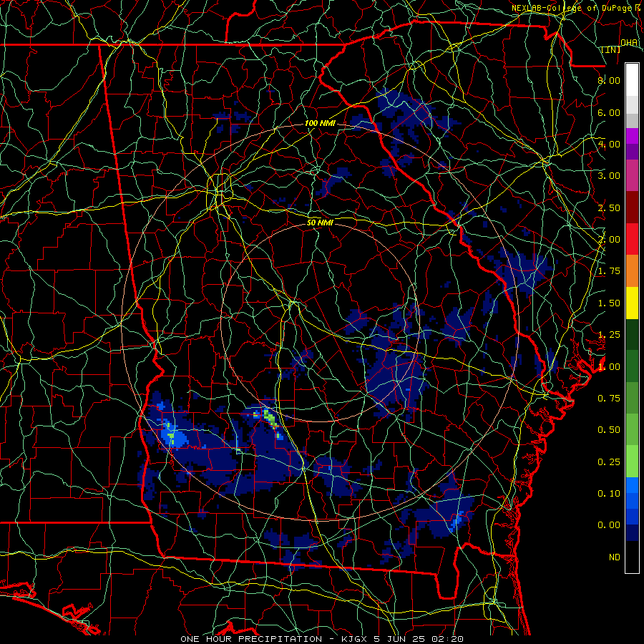Click the ND legend label
The width and height of the screenshot is (644, 644).
pyautogui.click(x=615, y=557)
